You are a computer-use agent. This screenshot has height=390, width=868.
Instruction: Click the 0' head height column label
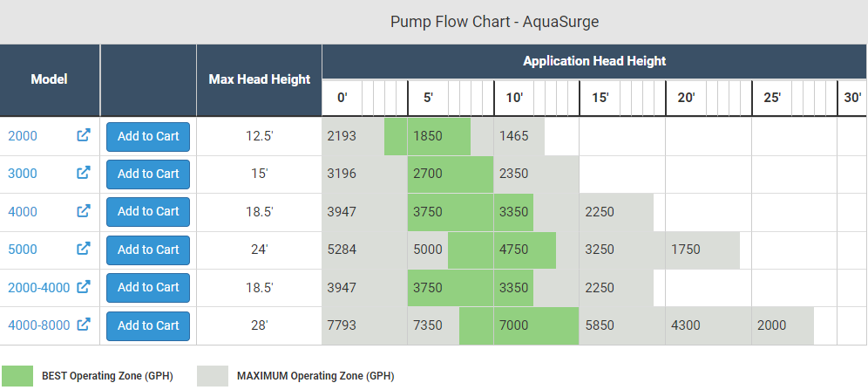coord(342,98)
